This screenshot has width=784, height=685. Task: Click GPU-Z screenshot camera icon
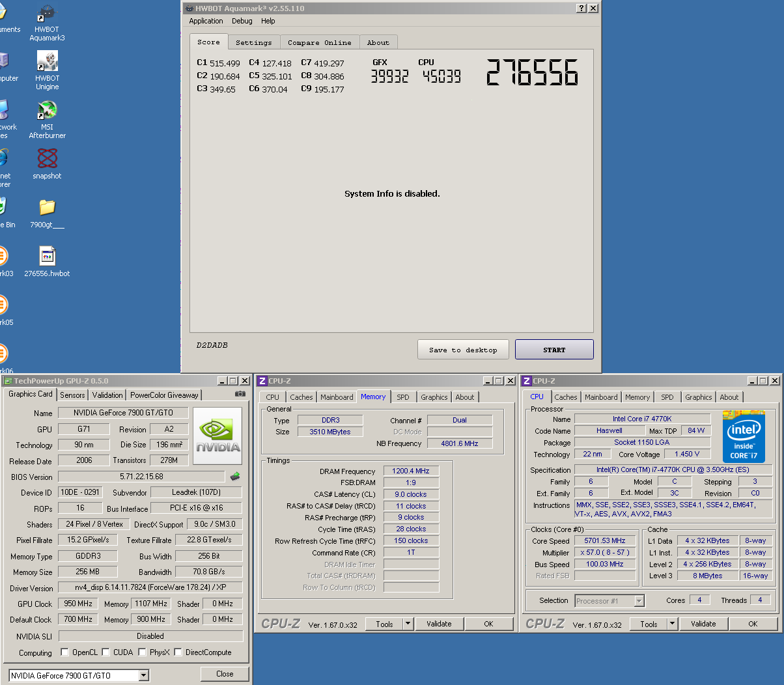240,394
